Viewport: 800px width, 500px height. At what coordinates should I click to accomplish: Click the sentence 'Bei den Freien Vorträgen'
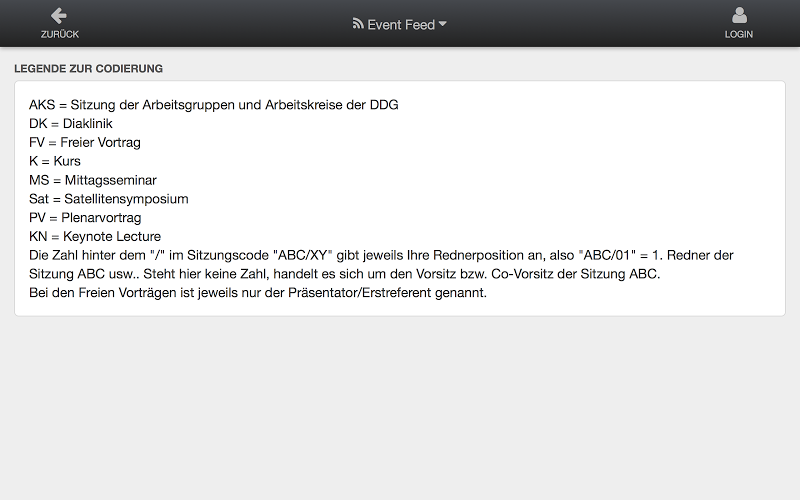(x=258, y=293)
